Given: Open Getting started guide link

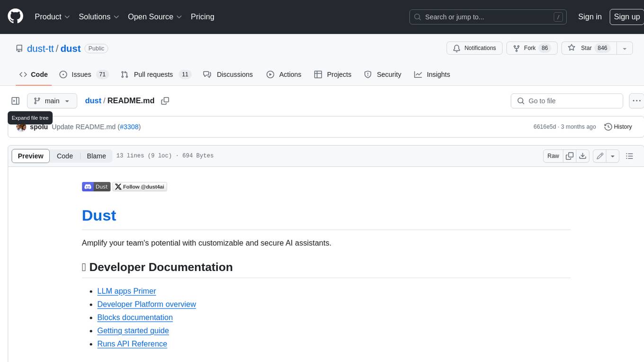Looking at the screenshot, I should tap(133, 331).
